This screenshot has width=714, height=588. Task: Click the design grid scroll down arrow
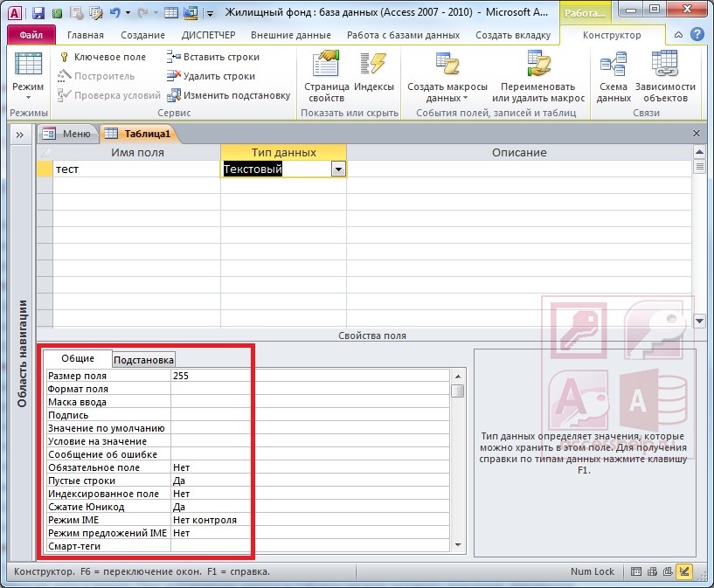click(x=699, y=321)
